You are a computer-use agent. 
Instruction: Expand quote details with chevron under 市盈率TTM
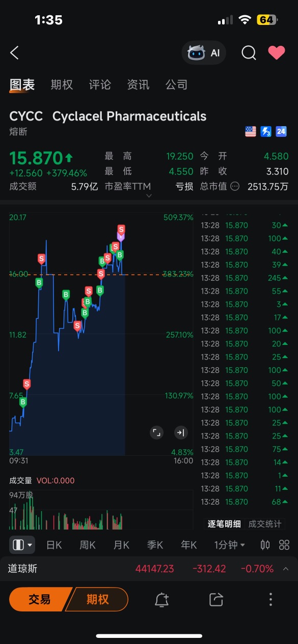pyautogui.click(x=149, y=196)
